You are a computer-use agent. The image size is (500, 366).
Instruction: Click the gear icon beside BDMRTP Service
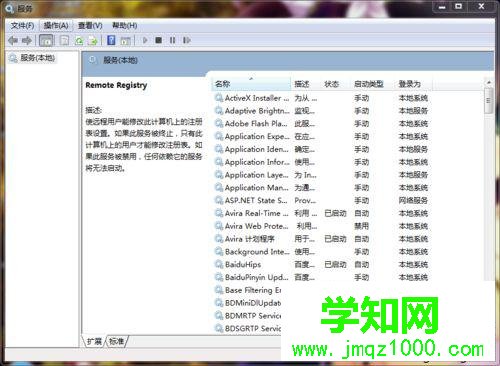(x=219, y=316)
